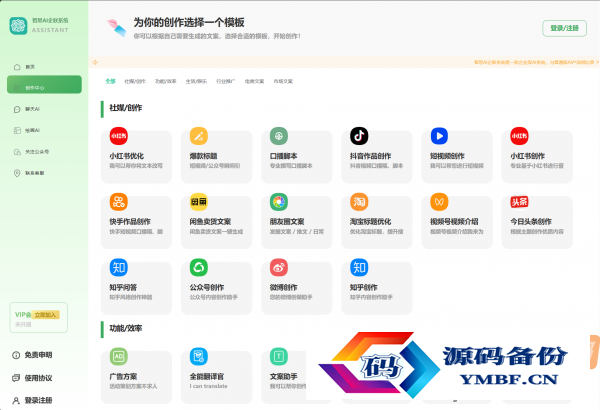Open the 小红书优化 template icon
Screen dimensions: 600x410
pyautogui.click(x=119, y=136)
